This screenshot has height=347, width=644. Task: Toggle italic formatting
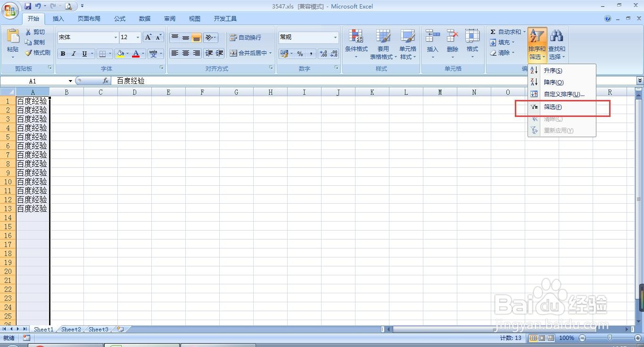pyautogui.click(x=74, y=54)
